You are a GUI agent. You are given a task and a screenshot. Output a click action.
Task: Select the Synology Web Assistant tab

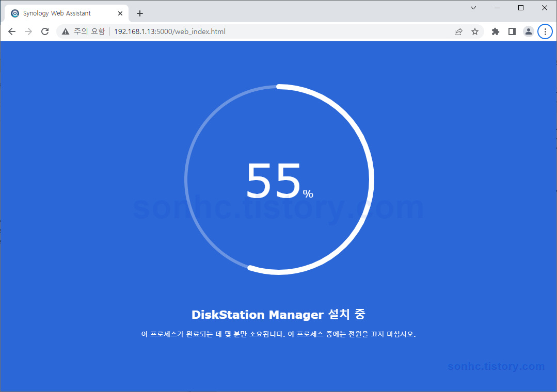pyautogui.click(x=67, y=13)
